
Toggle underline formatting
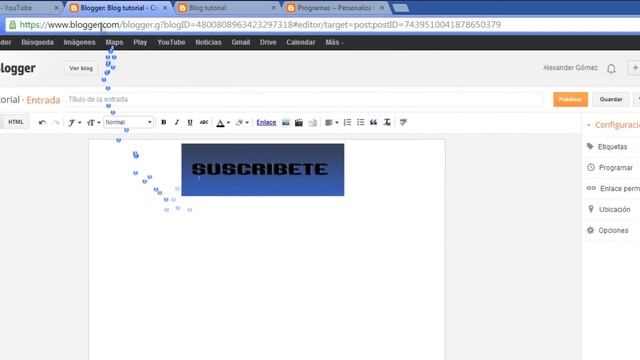(x=190, y=122)
